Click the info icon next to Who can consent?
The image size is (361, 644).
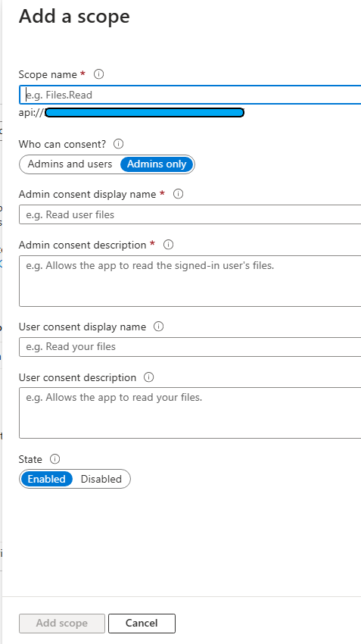[x=118, y=144]
